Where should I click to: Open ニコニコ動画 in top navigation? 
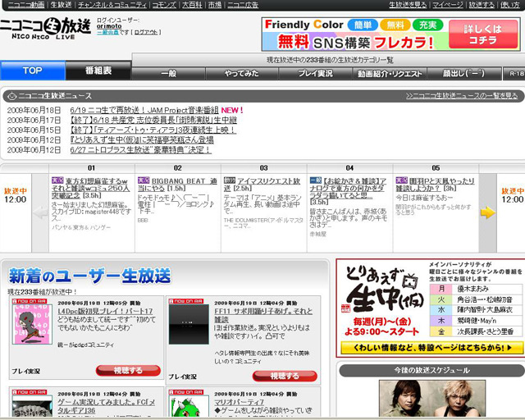point(26,5)
